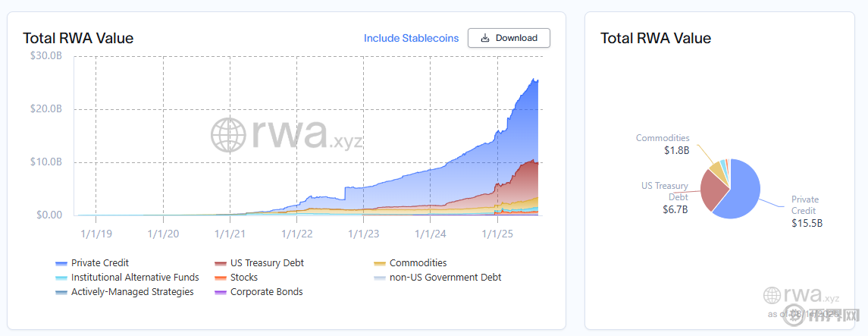Toggle Commodities legend swatch
This screenshot has width=868, height=336.
coord(381,263)
